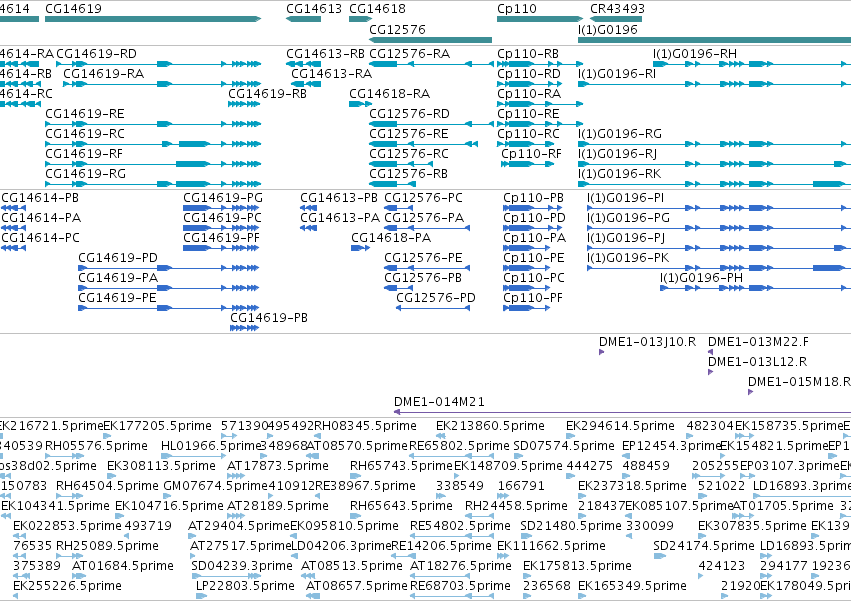Select transcript CG14613-RA
This screenshot has width=851, height=601.
(332, 74)
